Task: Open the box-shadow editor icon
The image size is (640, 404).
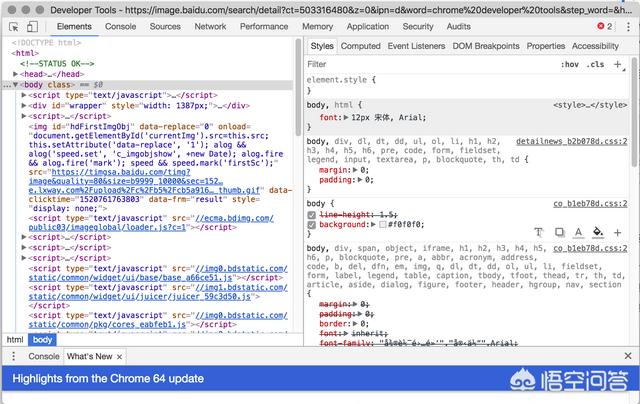Action: tap(559, 232)
